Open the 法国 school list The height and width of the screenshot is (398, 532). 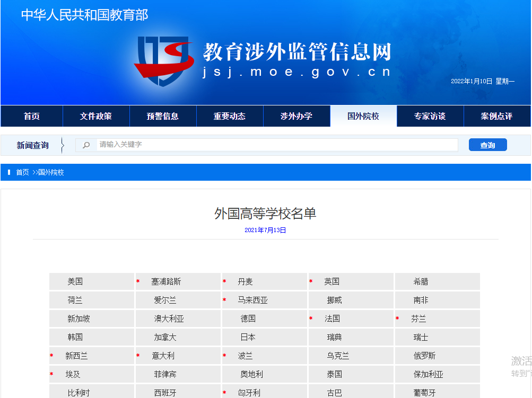332,319
